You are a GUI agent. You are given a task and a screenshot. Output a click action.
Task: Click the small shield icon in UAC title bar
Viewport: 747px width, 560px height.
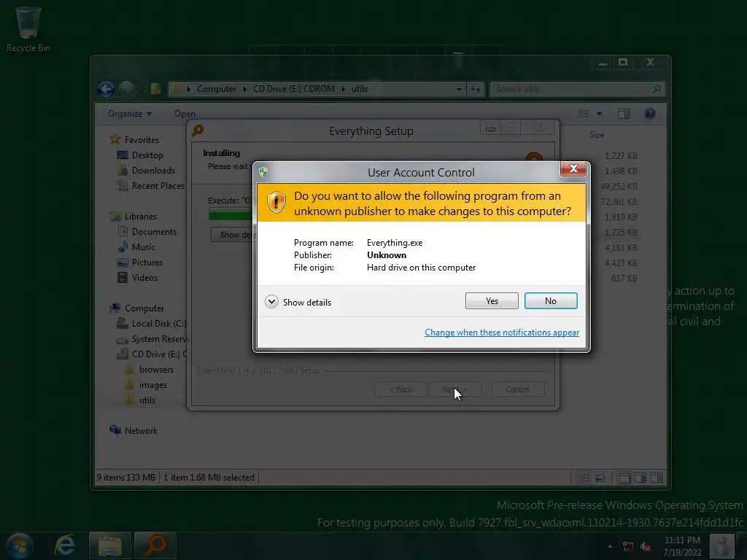click(x=263, y=172)
